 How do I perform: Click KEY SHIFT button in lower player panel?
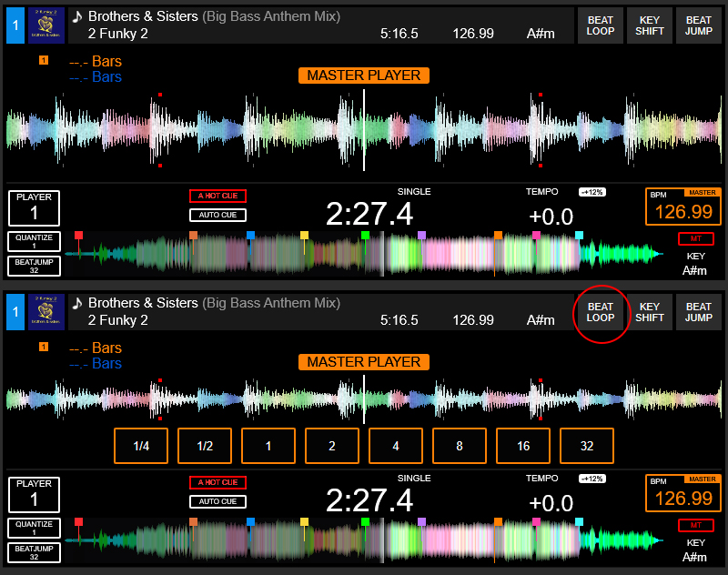(x=650, y=312)
